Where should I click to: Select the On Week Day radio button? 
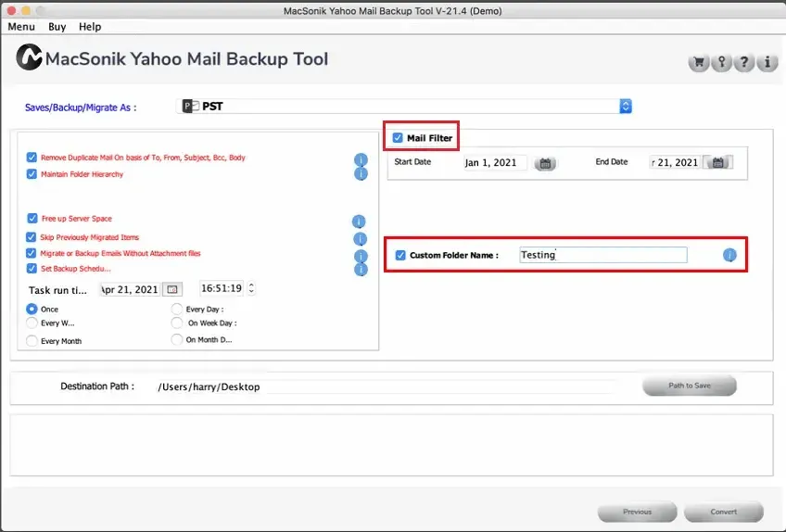click(x=176, y=323)
